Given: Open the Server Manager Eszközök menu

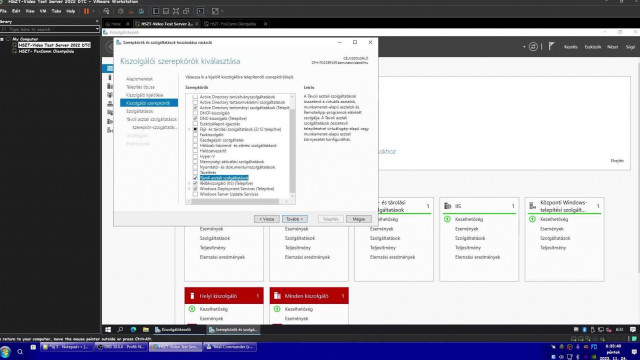Looking at the screenshot, I should [593, 47].
